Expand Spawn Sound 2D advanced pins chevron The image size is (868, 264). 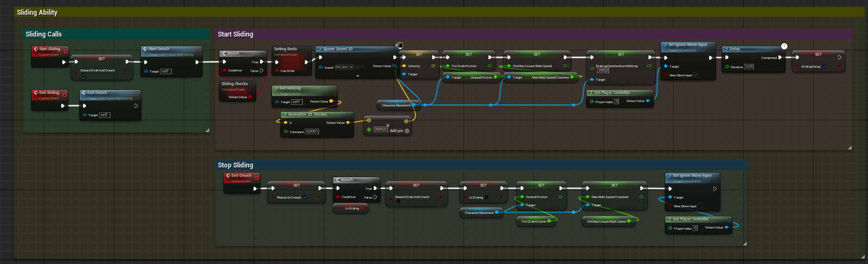point(358,76)
